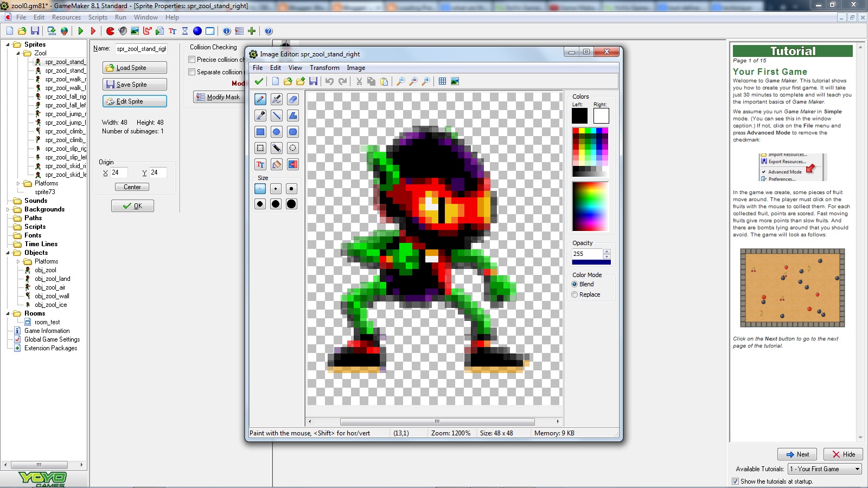This screenshot has width=868, height=488.
Task: Create a room from main toolbar
Action: coord(210,31)
